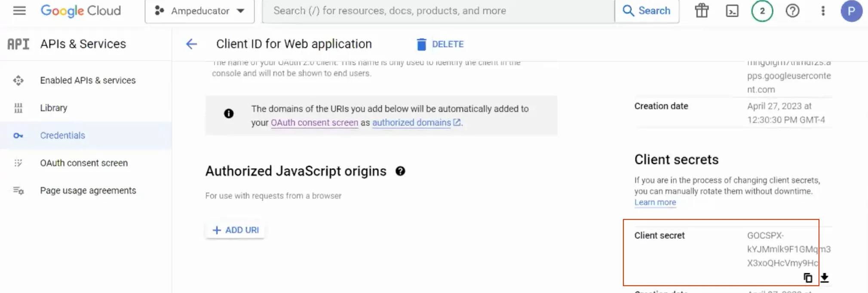Focus the resource search field
Screen dimensions: 868x293
pos(438,11)
